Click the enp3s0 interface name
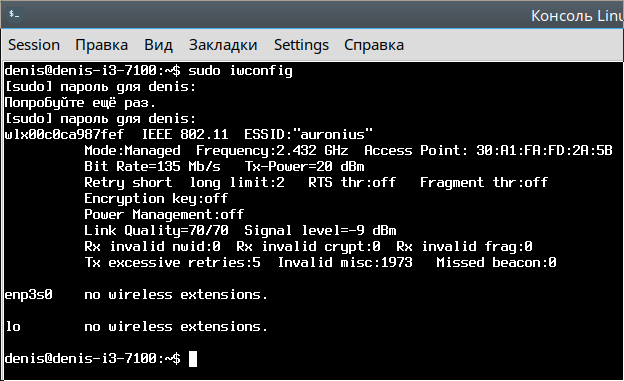Viewport: 624px width, 381px height. tap(29, 295)
